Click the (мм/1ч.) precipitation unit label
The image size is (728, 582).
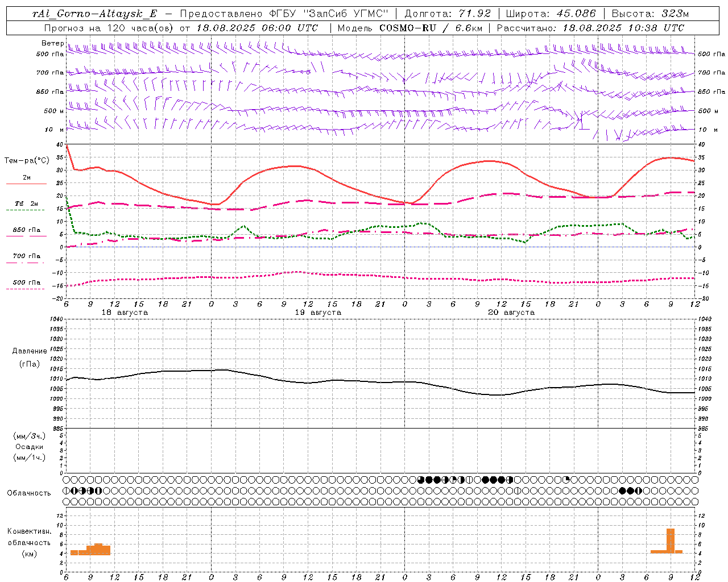29,458
